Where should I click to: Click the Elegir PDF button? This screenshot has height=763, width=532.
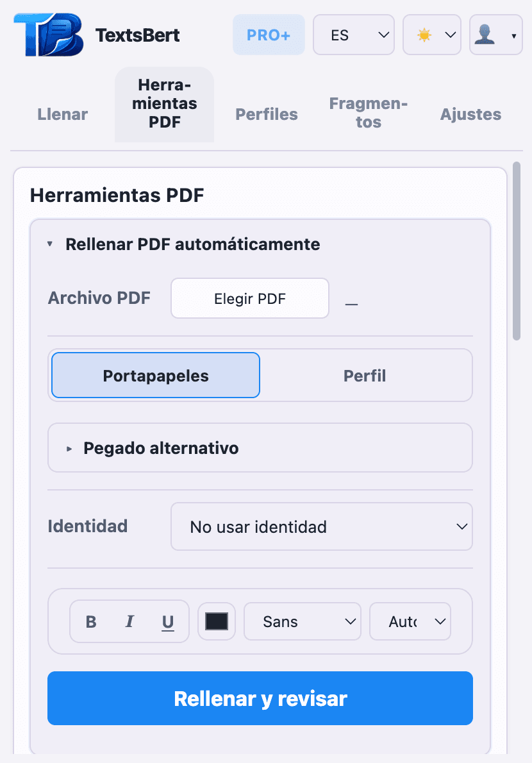pos(249,298)
